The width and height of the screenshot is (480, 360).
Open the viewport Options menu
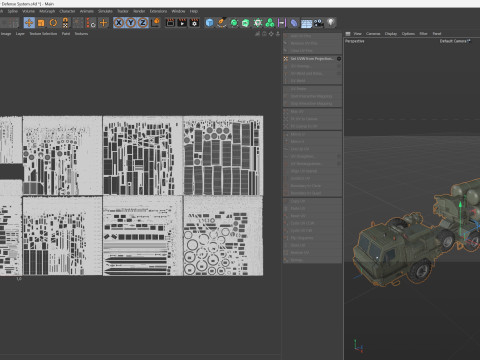[408, 34]
